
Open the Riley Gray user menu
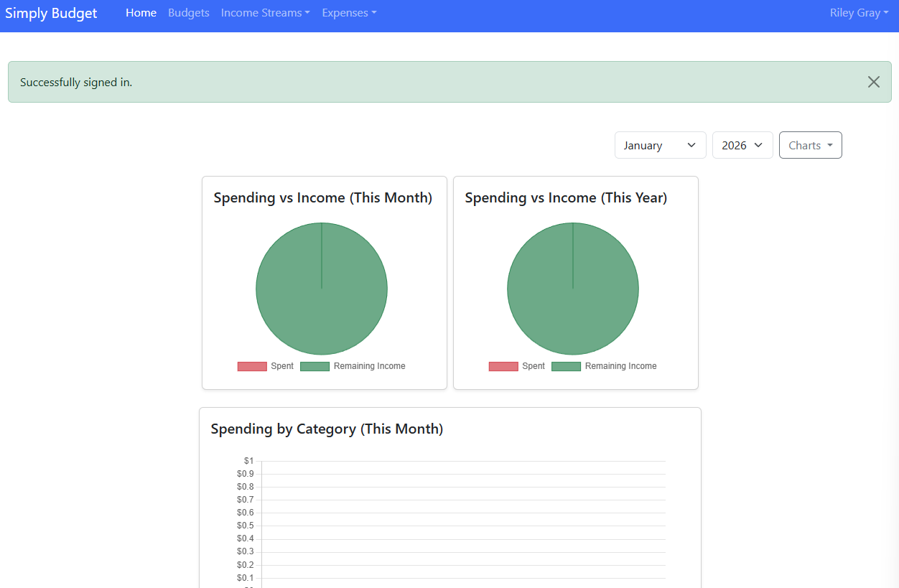pyautogui.click(x=859, y=13)
